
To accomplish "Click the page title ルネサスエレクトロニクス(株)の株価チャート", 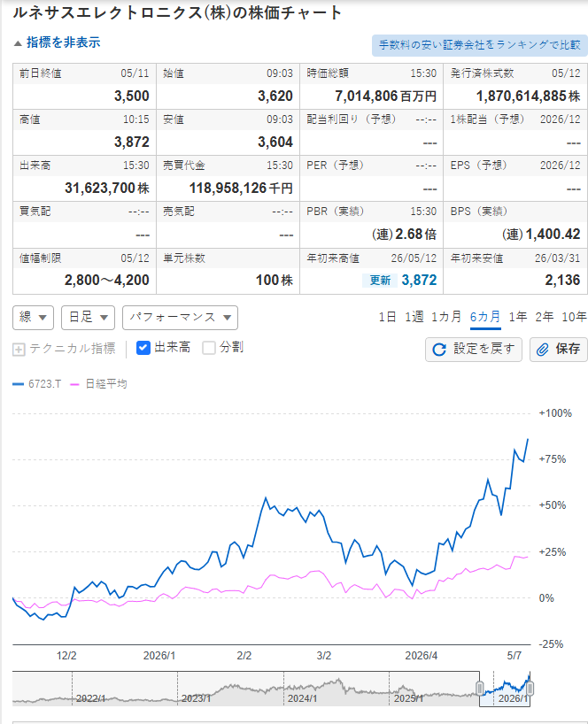I will click(x=177, y=12).
